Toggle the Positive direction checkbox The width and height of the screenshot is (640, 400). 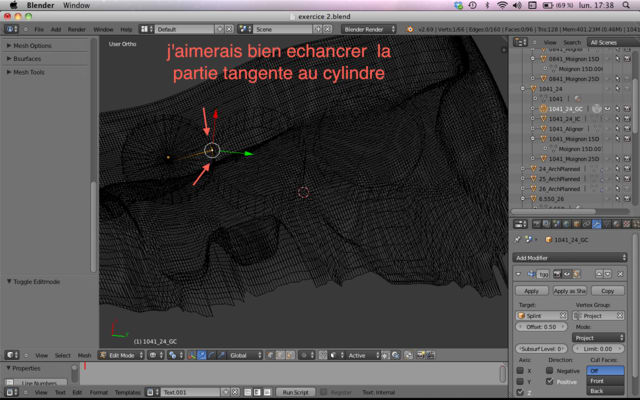[x=551, y=381]
